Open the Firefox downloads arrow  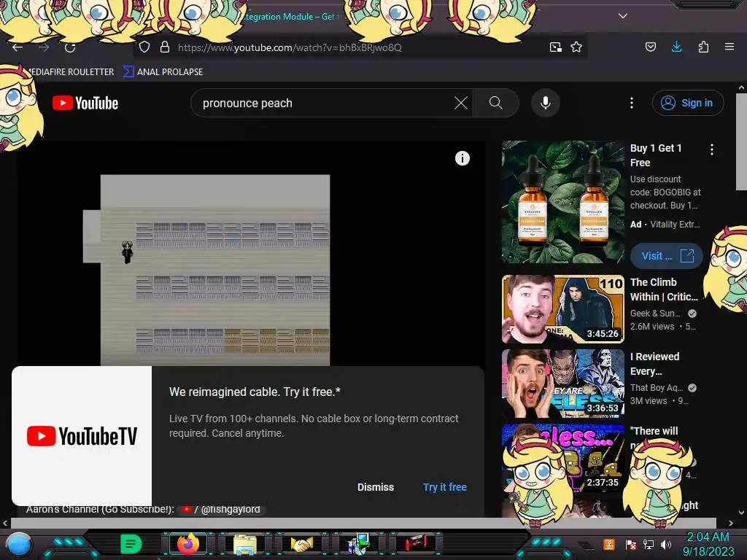tap(676, 47)
